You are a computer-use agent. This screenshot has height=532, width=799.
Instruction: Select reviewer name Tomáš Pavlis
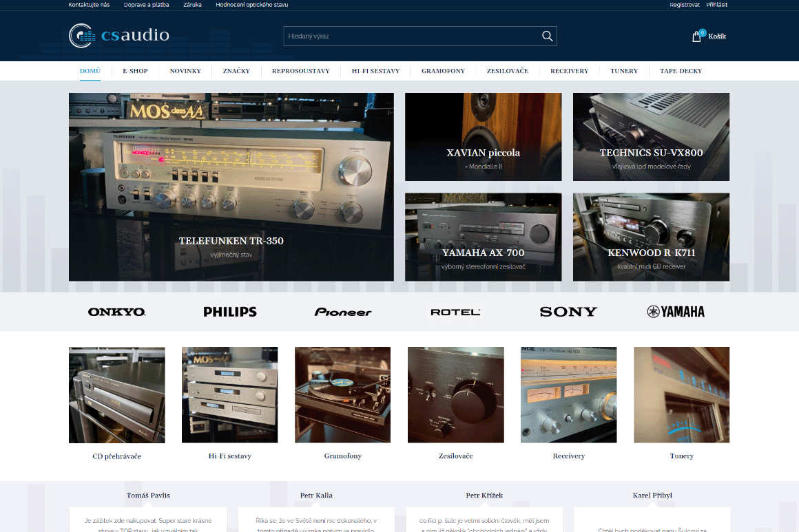pos(148,496)
